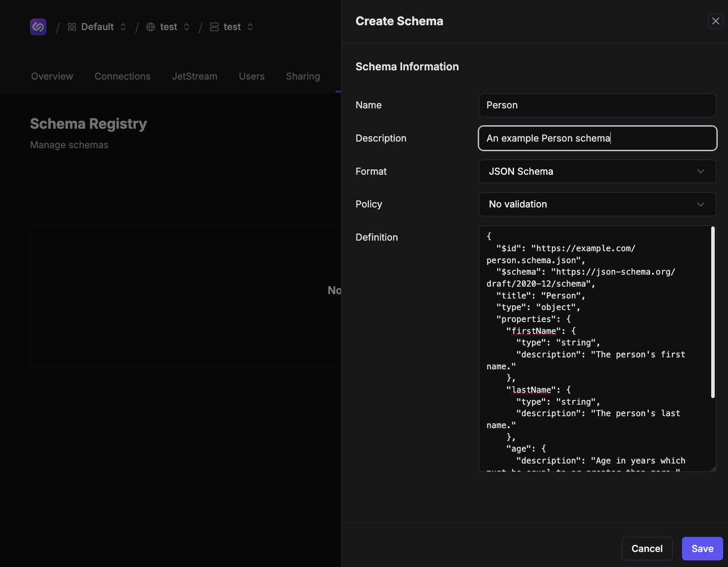Click the Schema Registry heading

[88, 124]
